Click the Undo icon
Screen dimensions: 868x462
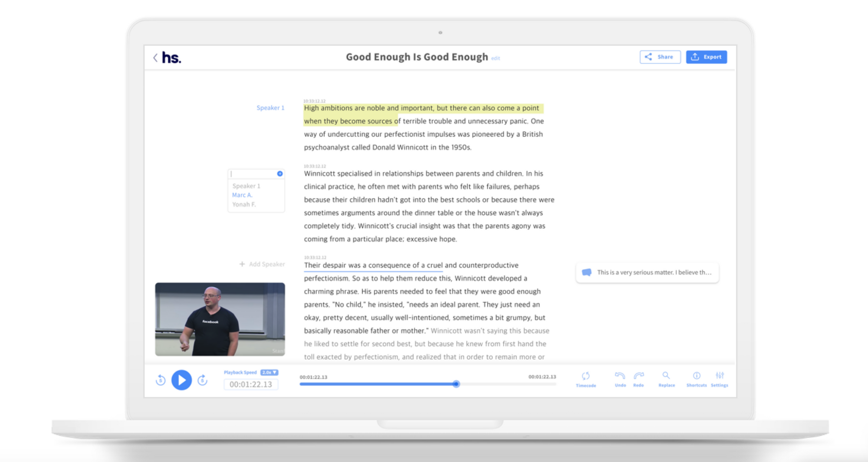620,376
